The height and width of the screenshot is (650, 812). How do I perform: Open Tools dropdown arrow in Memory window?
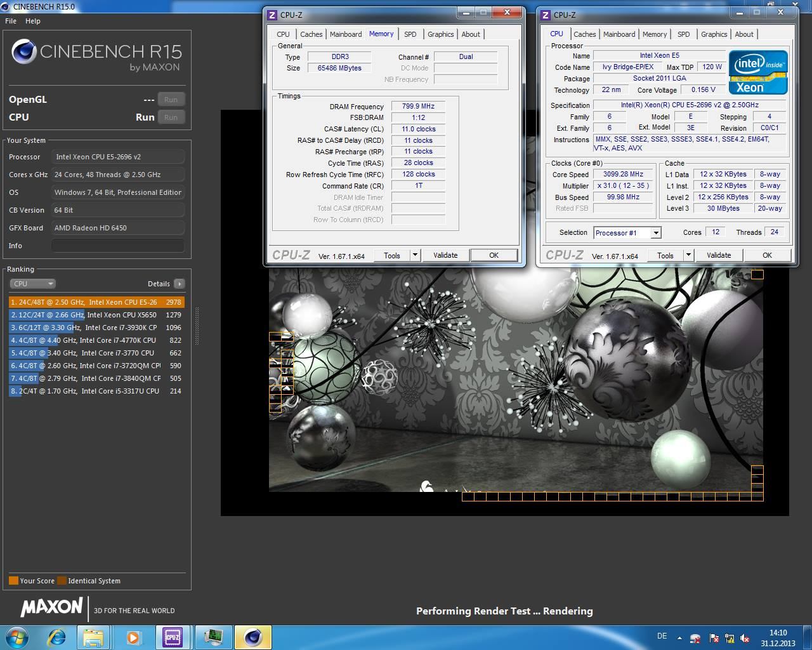[x=415, y=255]
